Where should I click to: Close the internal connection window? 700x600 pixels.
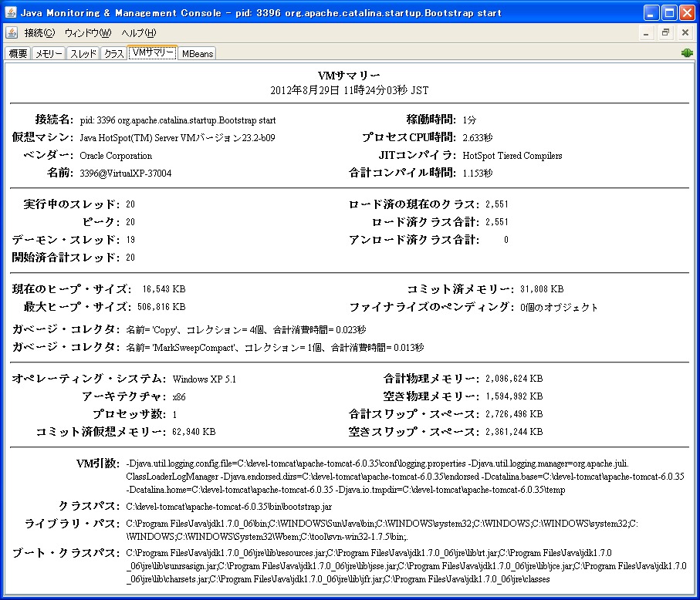click(685, 33)
